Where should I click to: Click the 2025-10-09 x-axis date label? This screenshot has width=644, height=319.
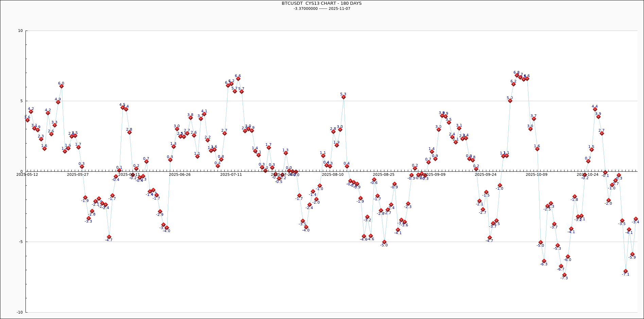[537, 174]
